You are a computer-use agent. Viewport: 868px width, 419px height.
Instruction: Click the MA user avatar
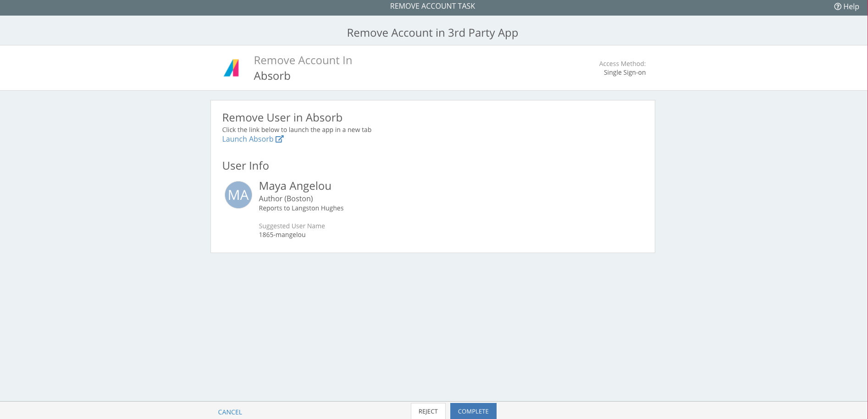tap(238, 195)
